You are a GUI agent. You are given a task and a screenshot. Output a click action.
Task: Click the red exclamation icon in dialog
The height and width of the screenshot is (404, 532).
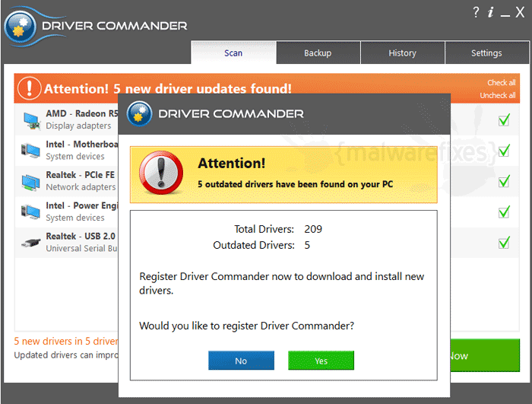coord(161,173)
